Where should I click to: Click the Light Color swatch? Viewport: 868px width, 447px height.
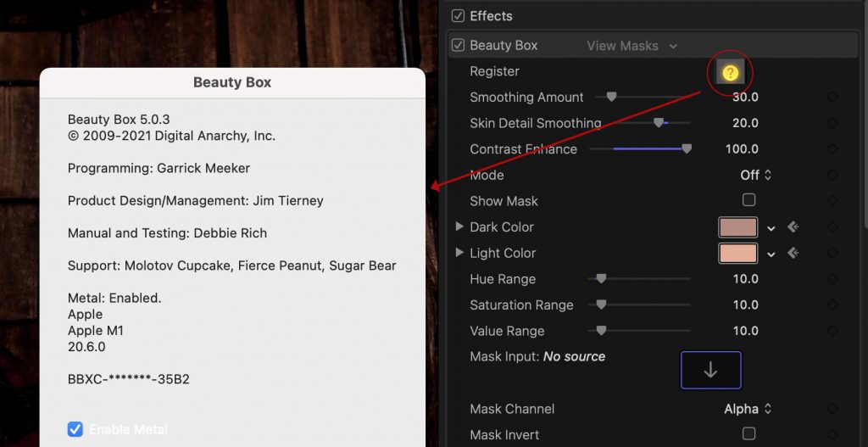click(x=738, y=253)
